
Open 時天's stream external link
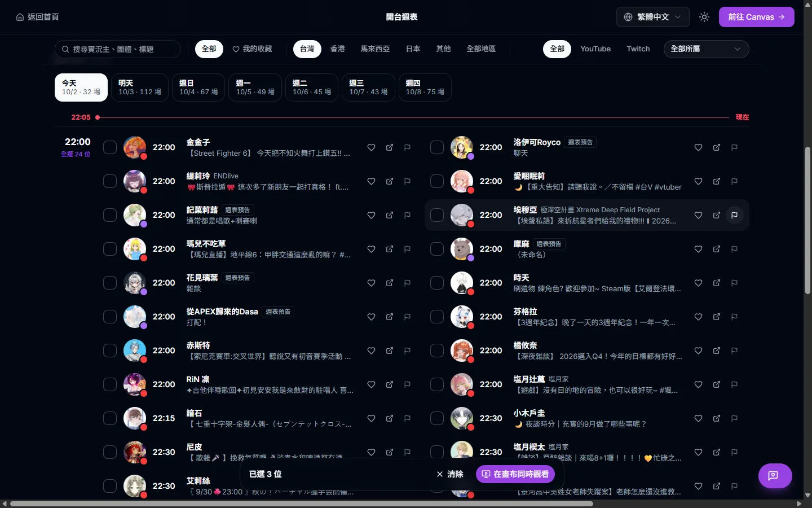717,283
